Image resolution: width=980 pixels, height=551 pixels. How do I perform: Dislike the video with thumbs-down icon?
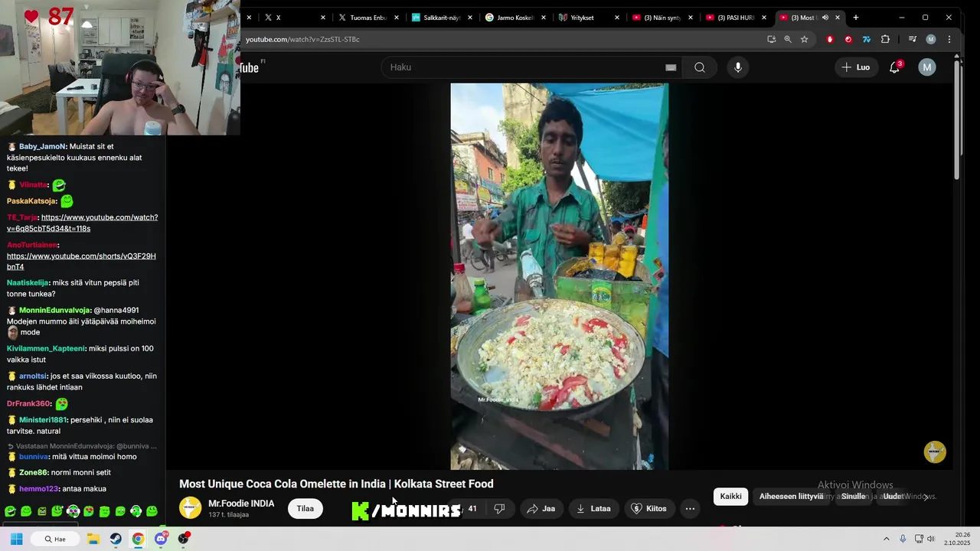499,509
